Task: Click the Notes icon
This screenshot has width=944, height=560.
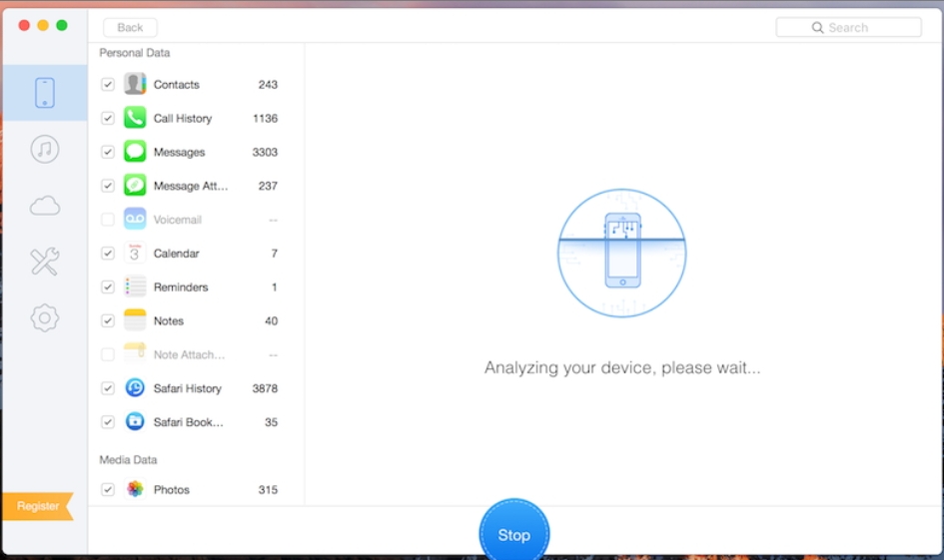Action: (135, 320)
